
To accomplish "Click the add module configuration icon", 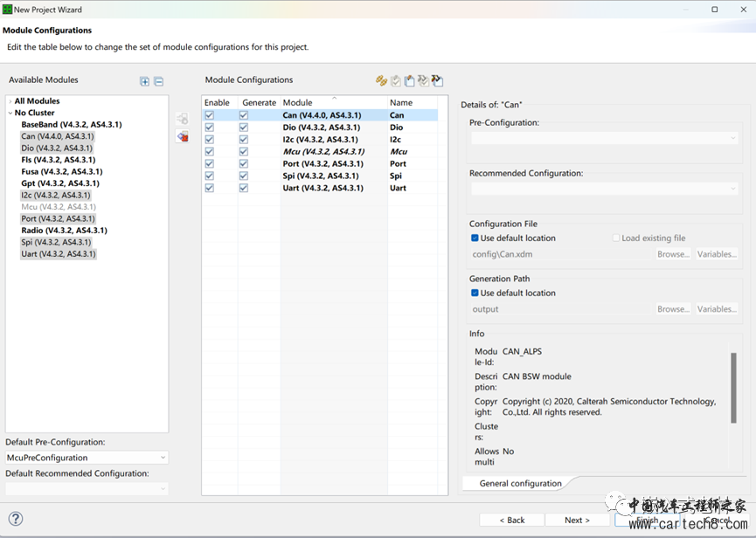I will click(x=182, y=118).
